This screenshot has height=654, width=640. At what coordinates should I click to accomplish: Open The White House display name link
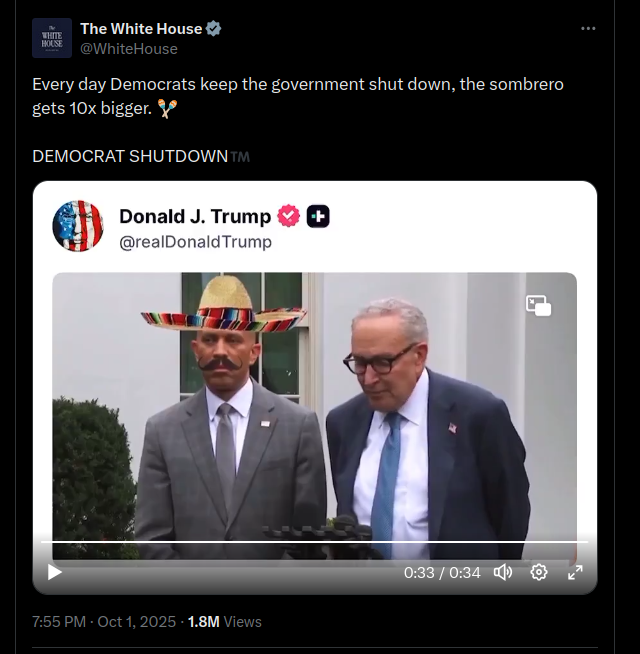click(140, 29)
